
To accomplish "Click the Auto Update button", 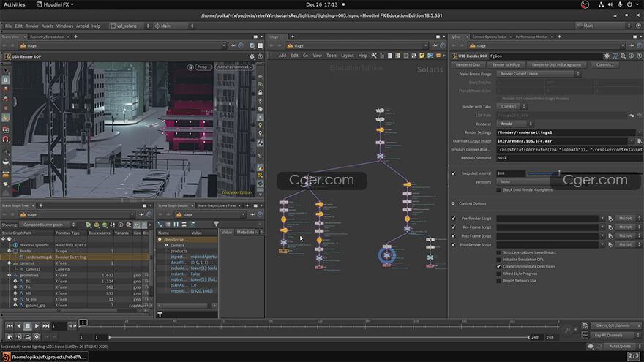I will (620, 347).
